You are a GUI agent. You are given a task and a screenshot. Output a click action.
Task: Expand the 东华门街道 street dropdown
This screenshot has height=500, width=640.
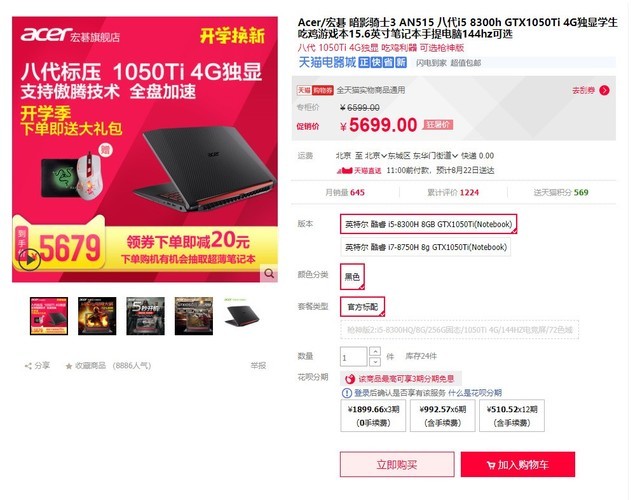pyautogui.click(x=435, y=156)
